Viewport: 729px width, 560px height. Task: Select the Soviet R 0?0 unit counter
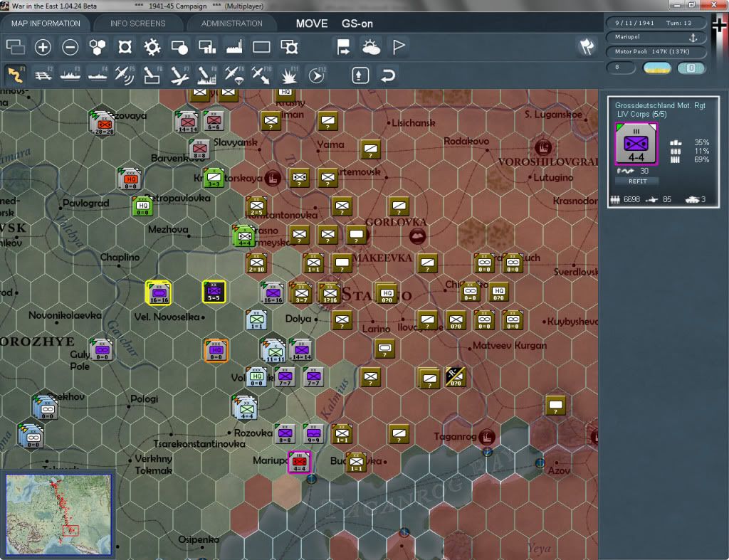[x=455, y=377]
